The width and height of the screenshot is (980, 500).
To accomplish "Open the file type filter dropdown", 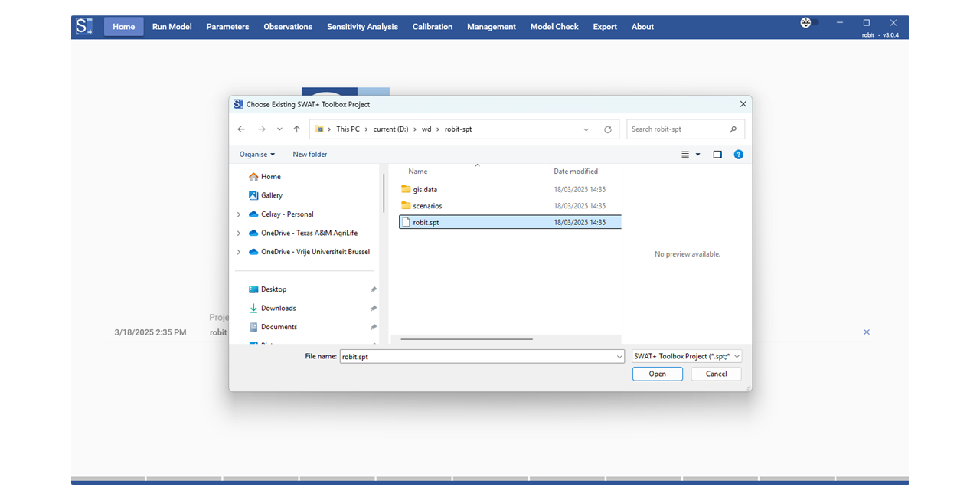I will [x=687, y=357].
